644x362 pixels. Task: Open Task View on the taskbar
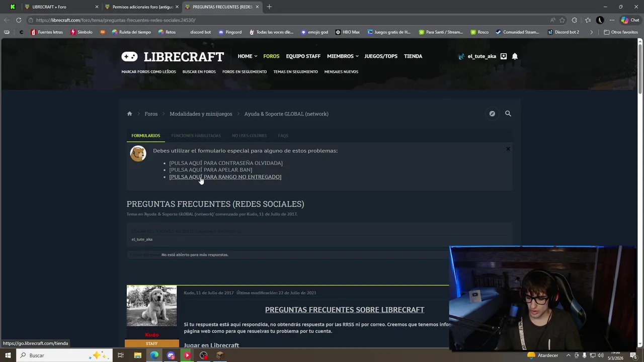[121, 355]
